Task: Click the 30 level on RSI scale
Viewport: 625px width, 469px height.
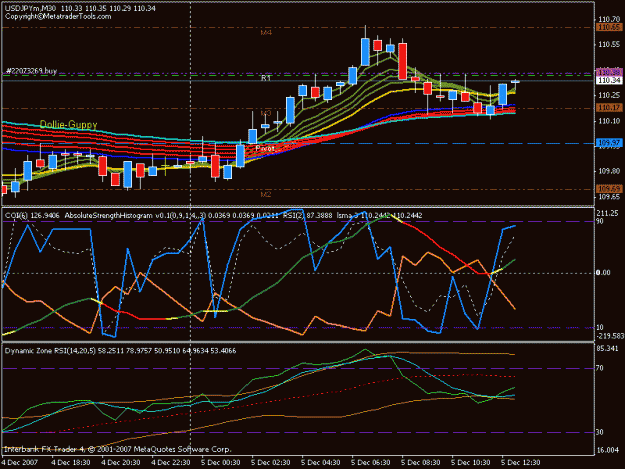Action: [600, 432]
